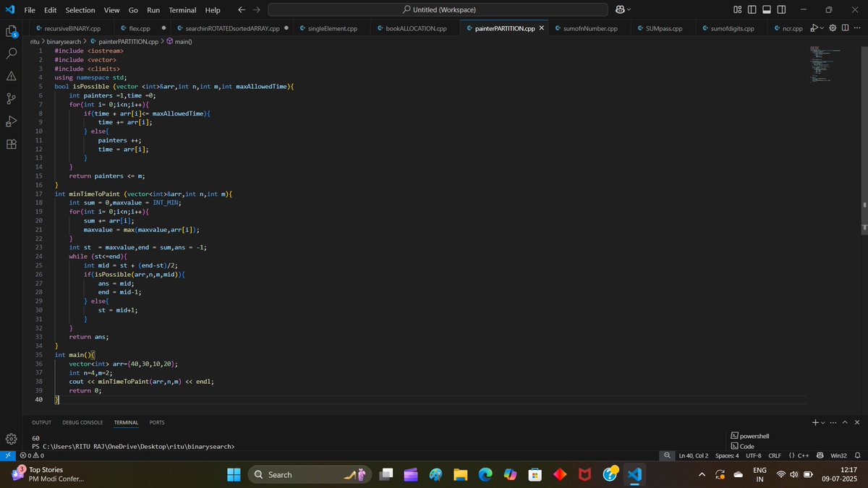The height and width of the screenshot is (488, 868).
Task: Switch to the OUTPUT panel tab
Action: pyautogui.click(x=41, y=422)
